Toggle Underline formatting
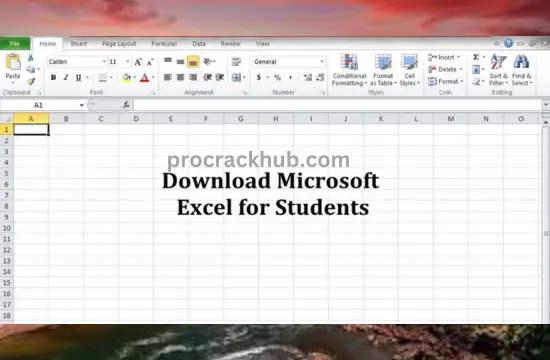Viewport: 550px width, 360px height. click(78, 78)
